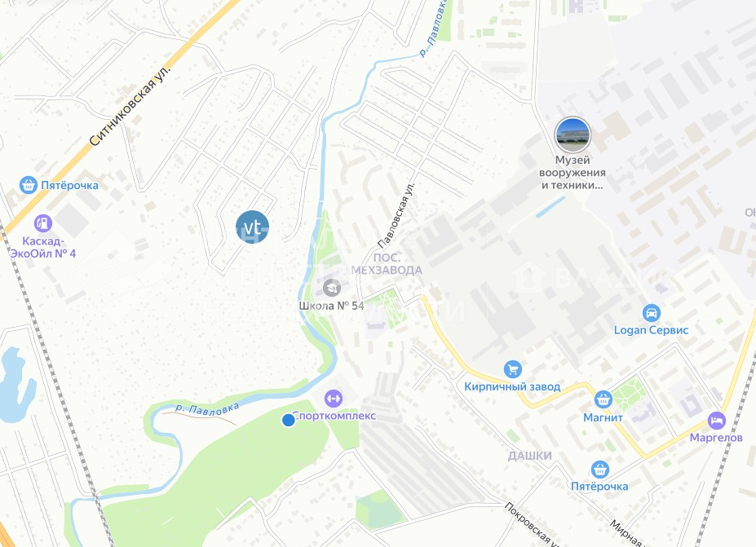Click the Школа № 54 text label
The width and height of the screenshot is (756, 547).
click(x=331, y=306)
